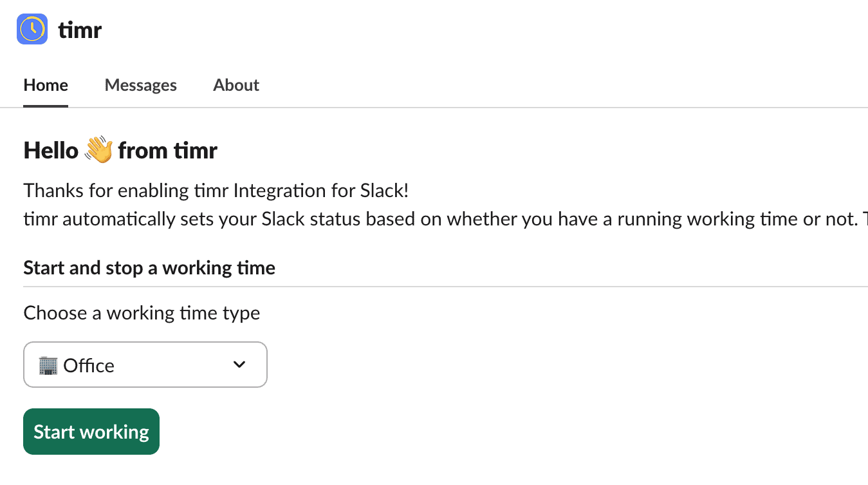
Task: Switch to the Messages tab
Action: (x=141, y=85)
